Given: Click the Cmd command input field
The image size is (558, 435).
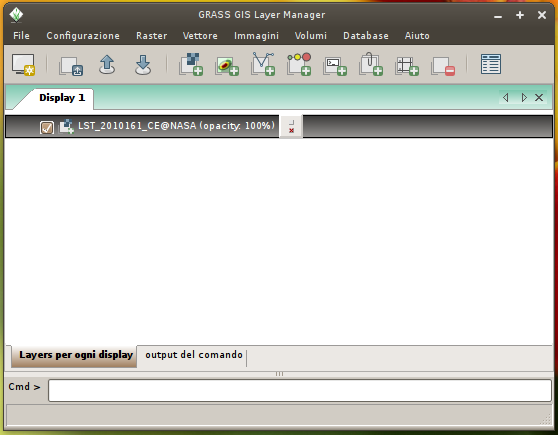Looking at the screenshot, I should [x=300, y=390].
